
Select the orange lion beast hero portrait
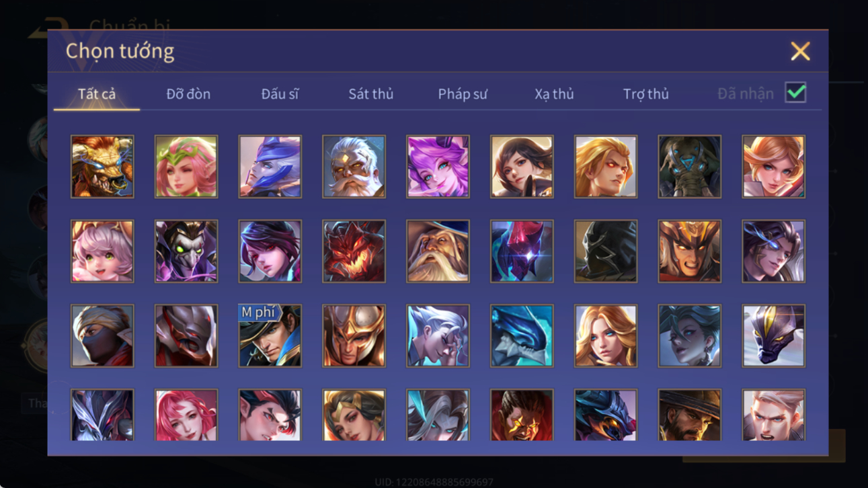[x=102, y=167]
